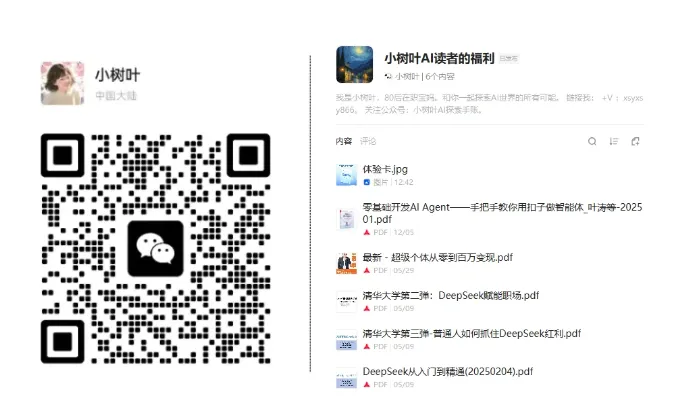This screenshot has width=684, height=411.
Task: Switch to the 内容 tab
Action: tap(344, 141)
